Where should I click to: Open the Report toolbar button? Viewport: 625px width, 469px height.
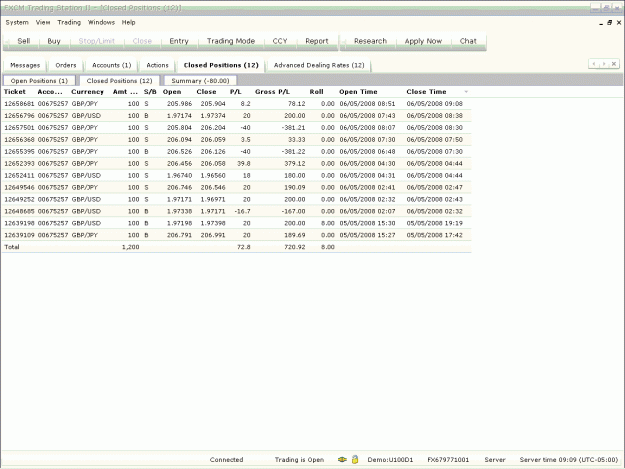tap(317, 41)
